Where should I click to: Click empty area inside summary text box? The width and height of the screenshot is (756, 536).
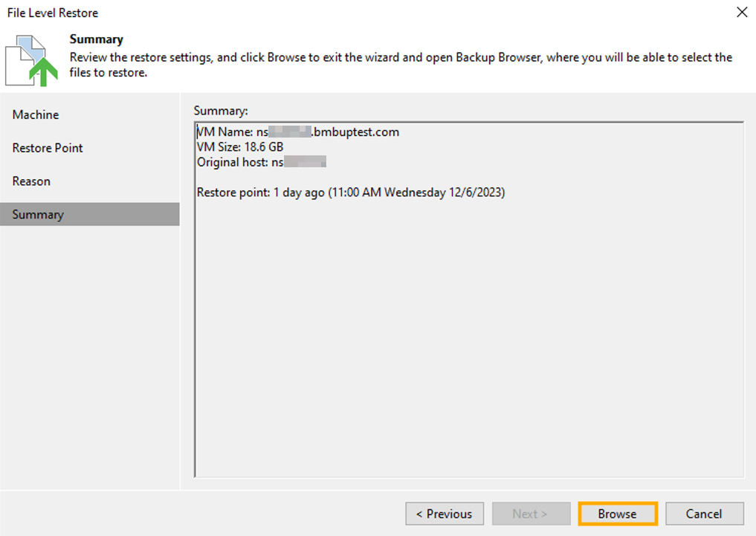pyautogui.click(x=468, y=335)
